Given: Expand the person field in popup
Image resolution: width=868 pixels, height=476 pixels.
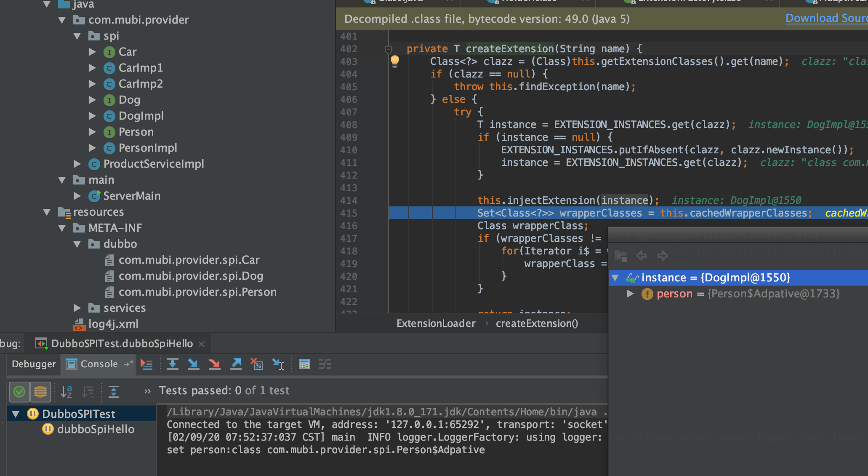Looking at the screenshot, I should pos(630,294).
